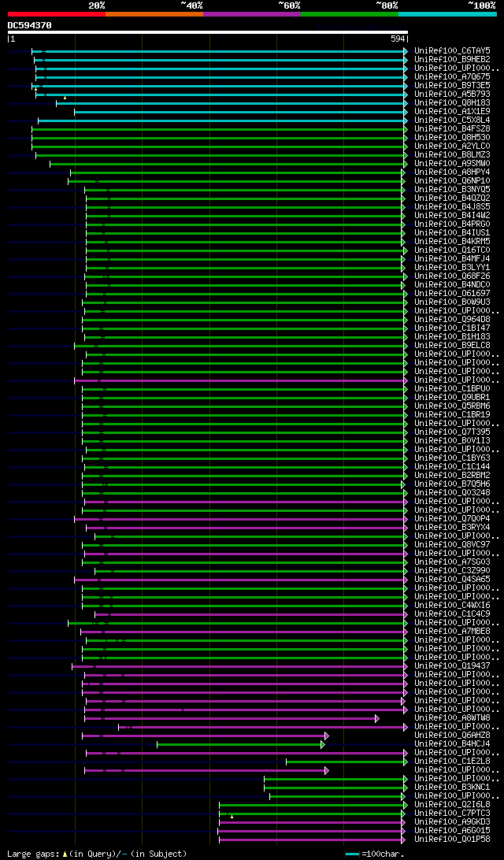Image resolution: width=504 pixels, height=860 pixels.
Task: Click the short purple alignment bar of A8WTW8
Action: point(231,718)
